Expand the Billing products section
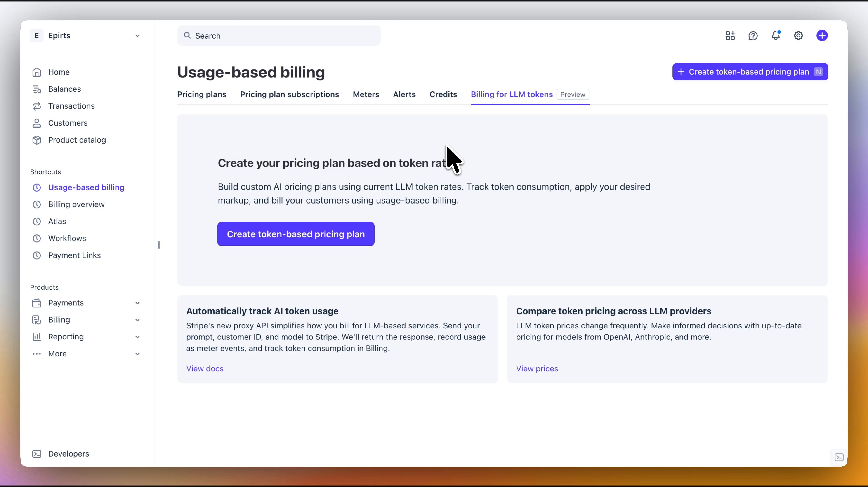This screenshot has height=487, width=868. (137, 320)
